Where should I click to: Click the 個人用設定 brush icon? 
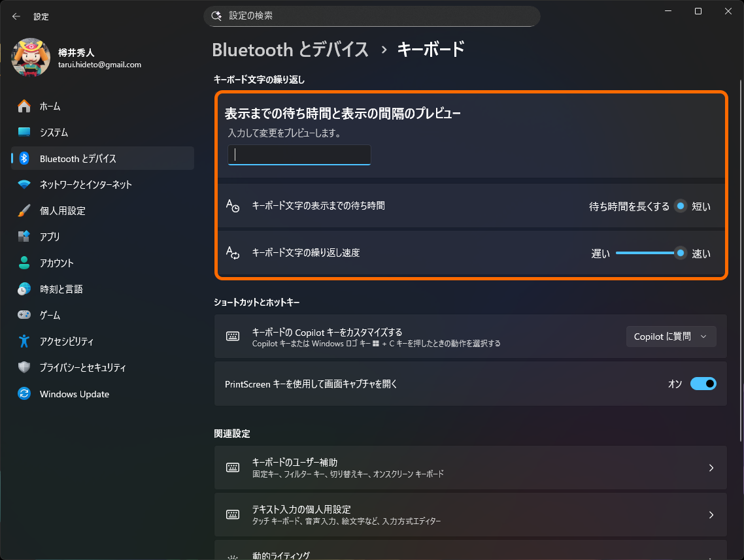click(x=25, y=210)
